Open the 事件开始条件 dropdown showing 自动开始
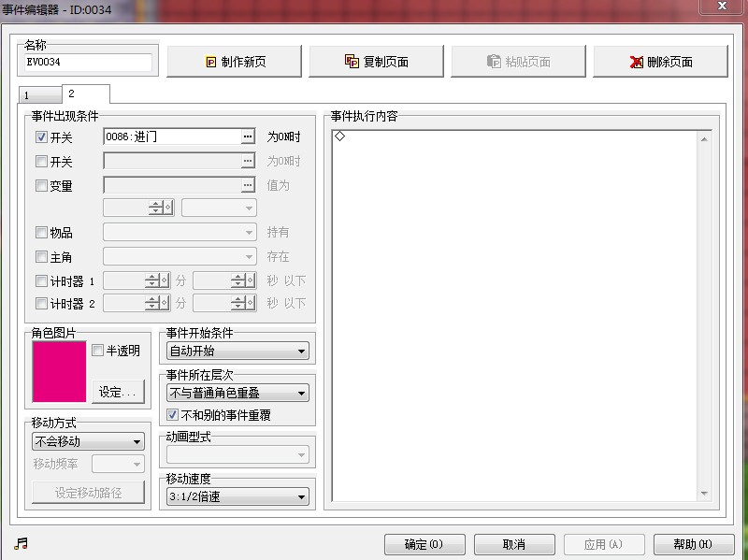This screenshot has width=748, height=560. (x=237, y=352)
